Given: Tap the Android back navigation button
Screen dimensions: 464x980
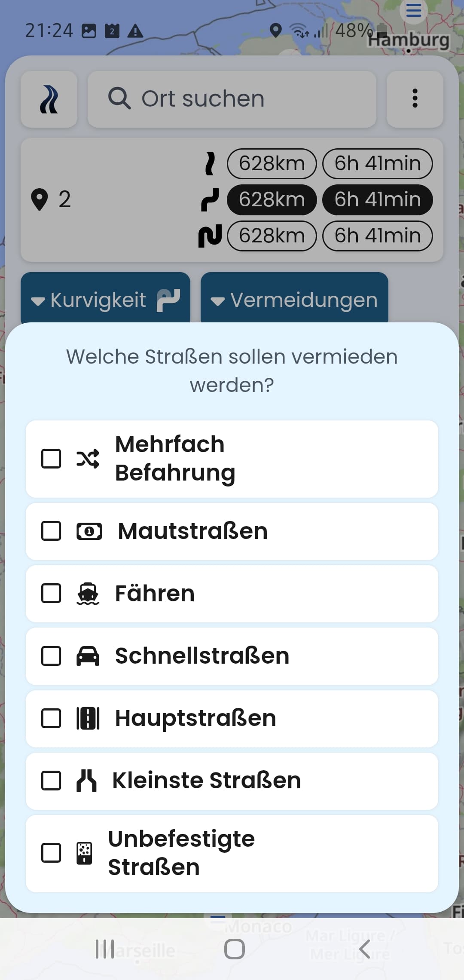Looking at the screenshot, I should 364,949.
